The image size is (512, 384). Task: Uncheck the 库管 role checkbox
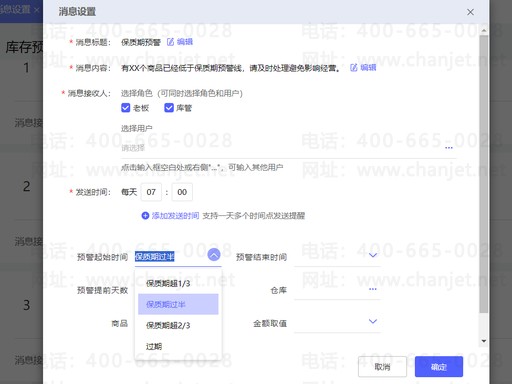point(169,108)
